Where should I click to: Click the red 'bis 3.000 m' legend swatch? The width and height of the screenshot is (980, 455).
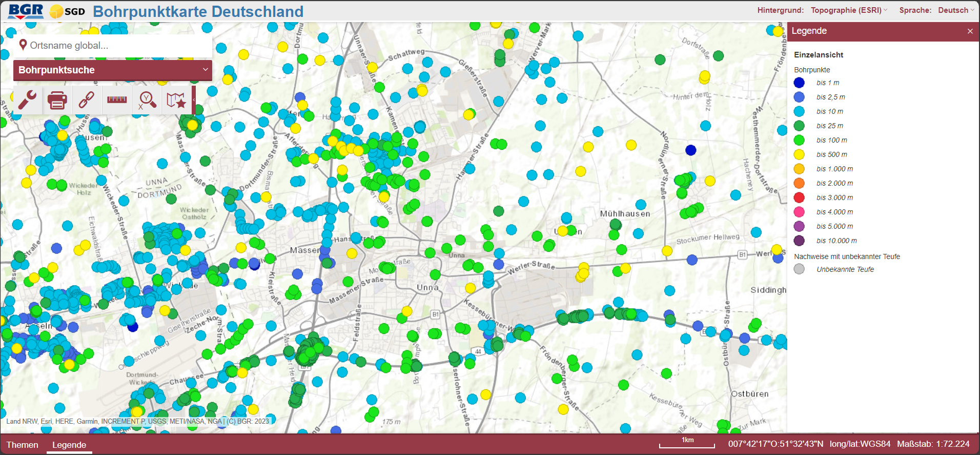[799, 197]
